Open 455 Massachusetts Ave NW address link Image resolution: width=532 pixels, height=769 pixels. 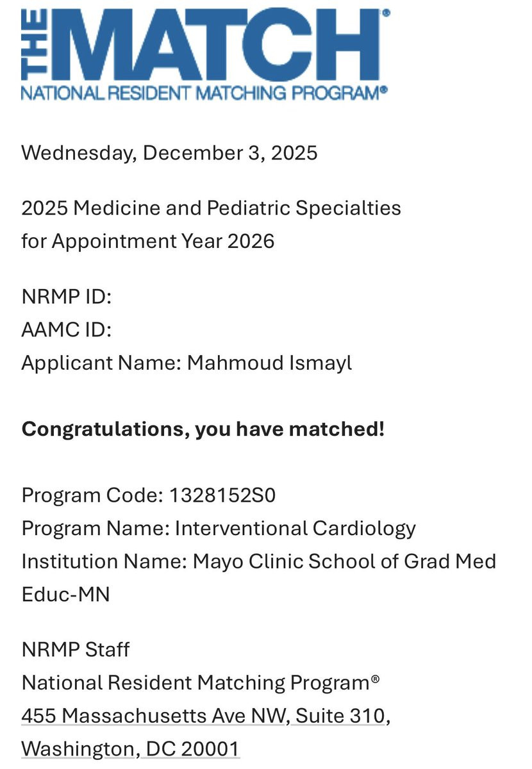point(154,716)
